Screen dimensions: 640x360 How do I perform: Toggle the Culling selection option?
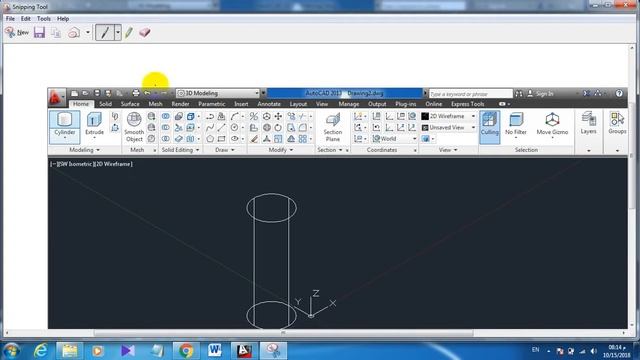click(489, 127)
